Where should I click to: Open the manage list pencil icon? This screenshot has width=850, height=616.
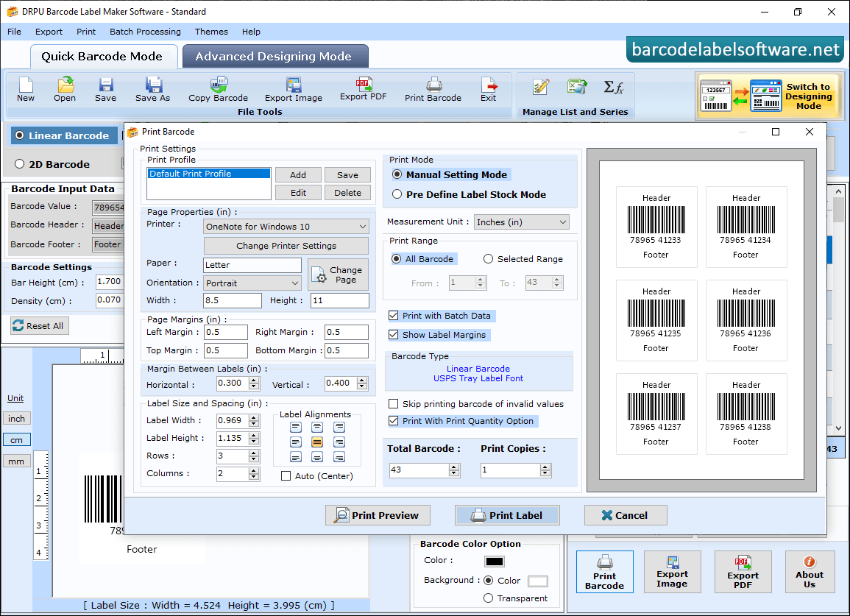pos(540,87)
